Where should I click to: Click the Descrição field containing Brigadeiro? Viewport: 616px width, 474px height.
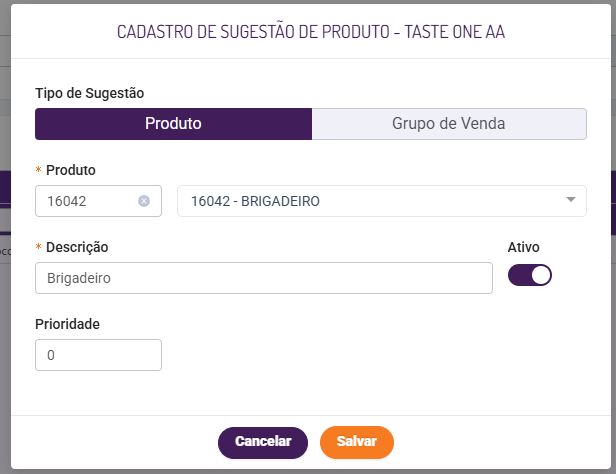(263, 278)
